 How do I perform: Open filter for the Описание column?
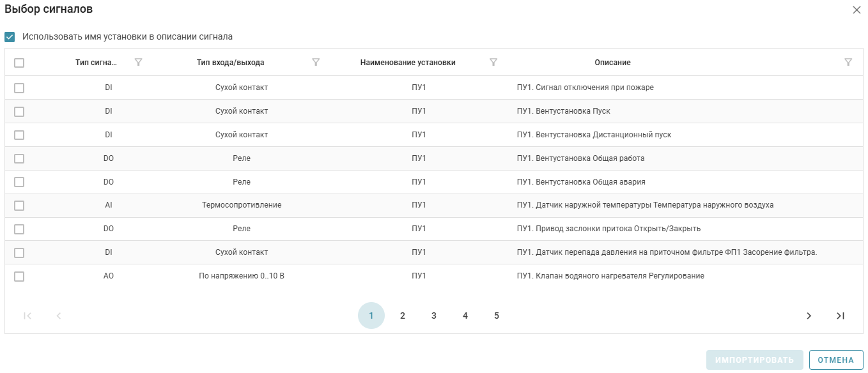[x=848, y=63]
